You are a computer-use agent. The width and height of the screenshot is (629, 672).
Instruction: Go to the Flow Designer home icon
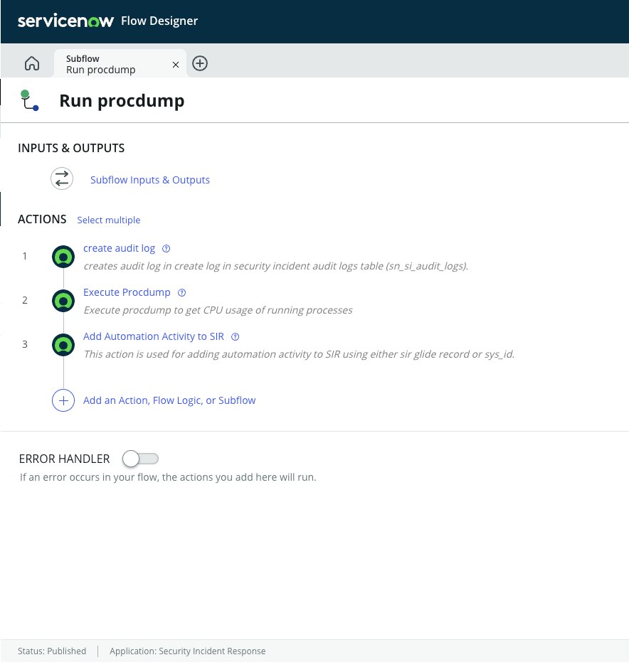[32, 63]
